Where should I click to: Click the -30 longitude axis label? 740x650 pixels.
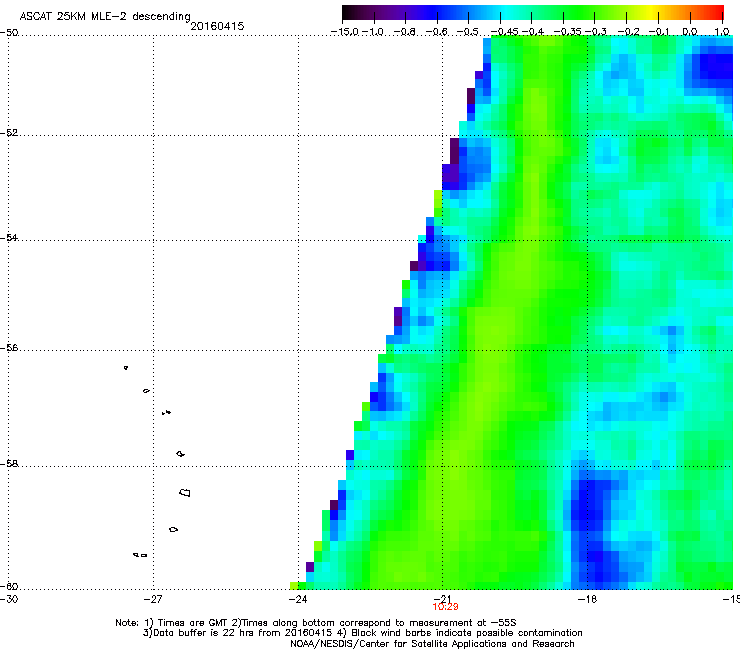[9, 599]
